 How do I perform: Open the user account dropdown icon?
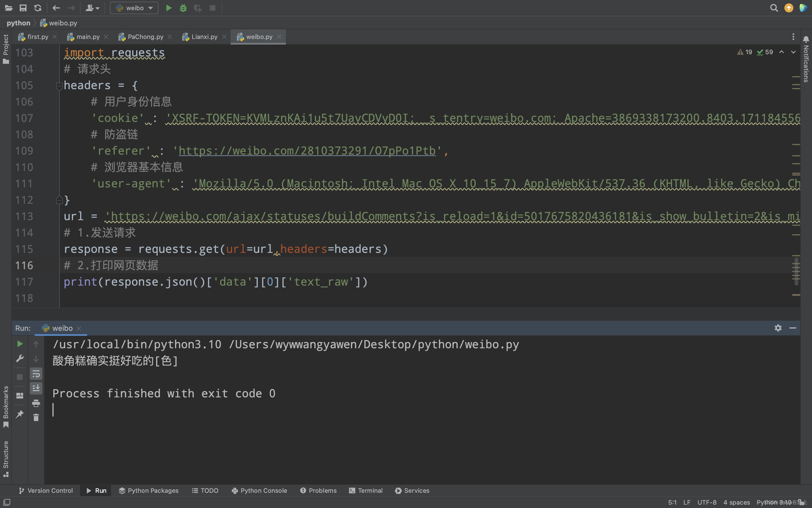coord(92,8)
